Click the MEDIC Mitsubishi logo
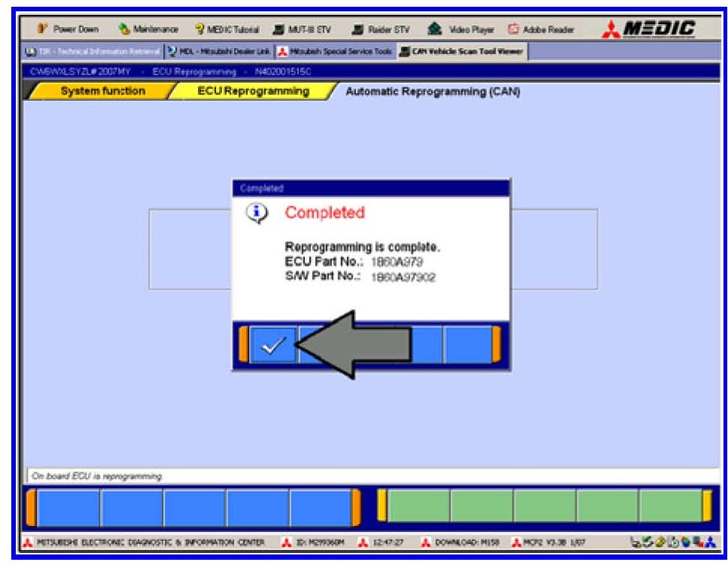728x565 pixels. tap(648, 29)
